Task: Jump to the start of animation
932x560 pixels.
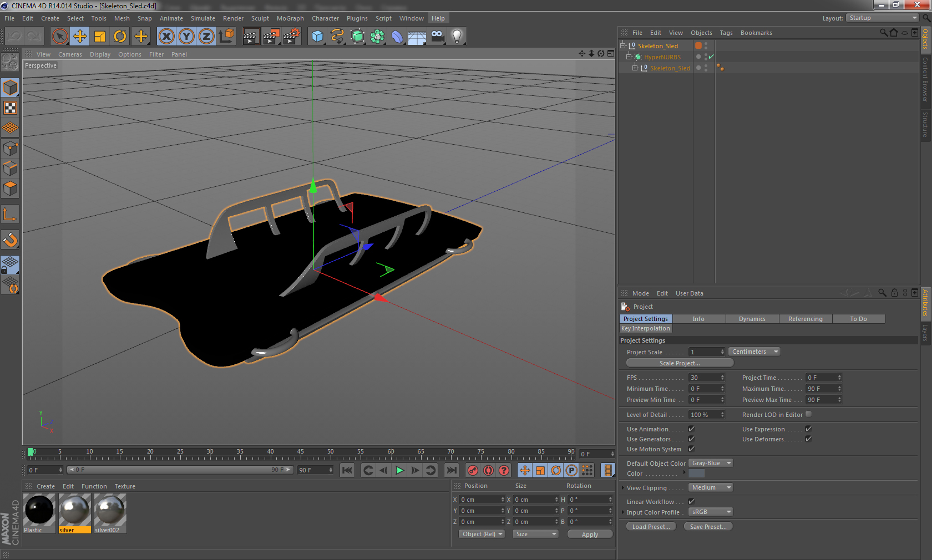Action: (x=347, y=470)
